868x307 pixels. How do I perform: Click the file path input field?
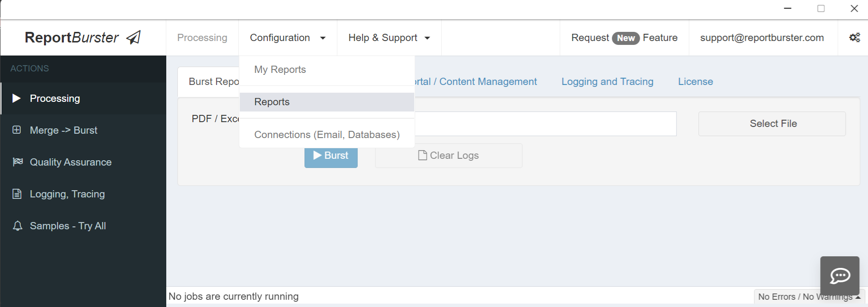tap(546, 124)
